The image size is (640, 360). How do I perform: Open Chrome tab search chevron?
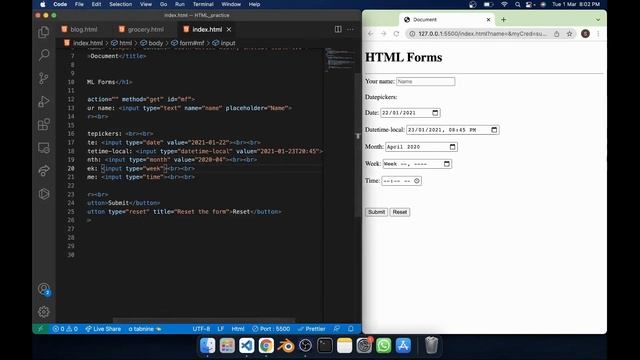598,20
